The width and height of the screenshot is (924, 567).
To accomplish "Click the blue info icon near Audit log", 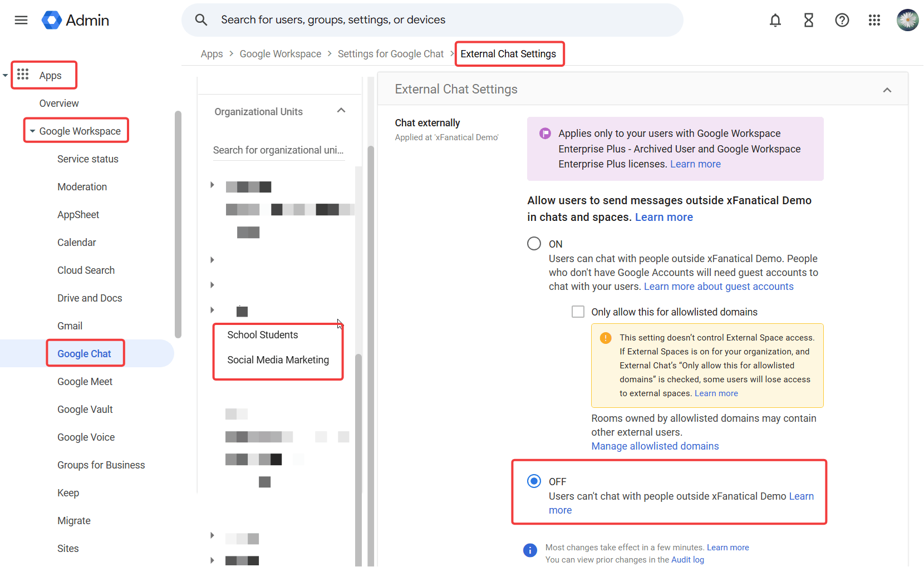I will point(530,550).
